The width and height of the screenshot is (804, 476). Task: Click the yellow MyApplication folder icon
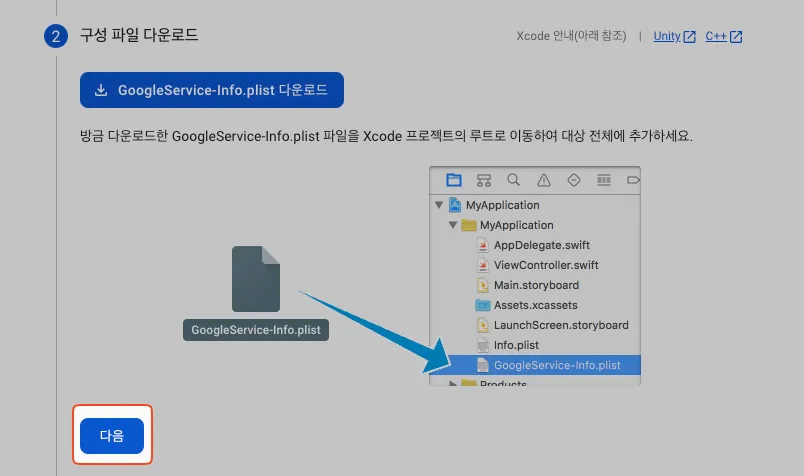point(469,225)
